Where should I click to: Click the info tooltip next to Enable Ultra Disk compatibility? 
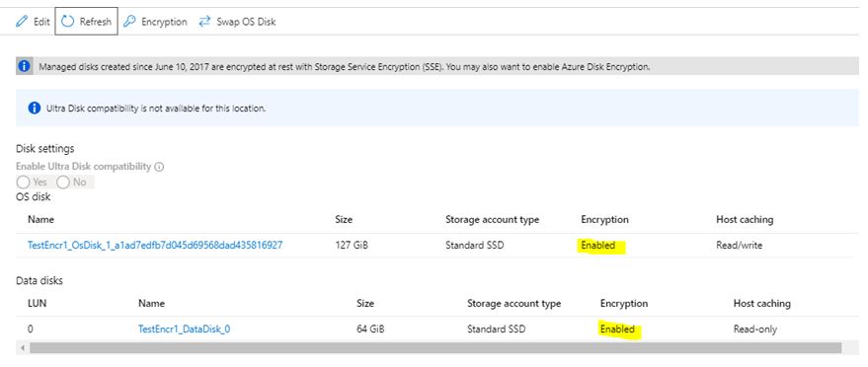[159, 167]
